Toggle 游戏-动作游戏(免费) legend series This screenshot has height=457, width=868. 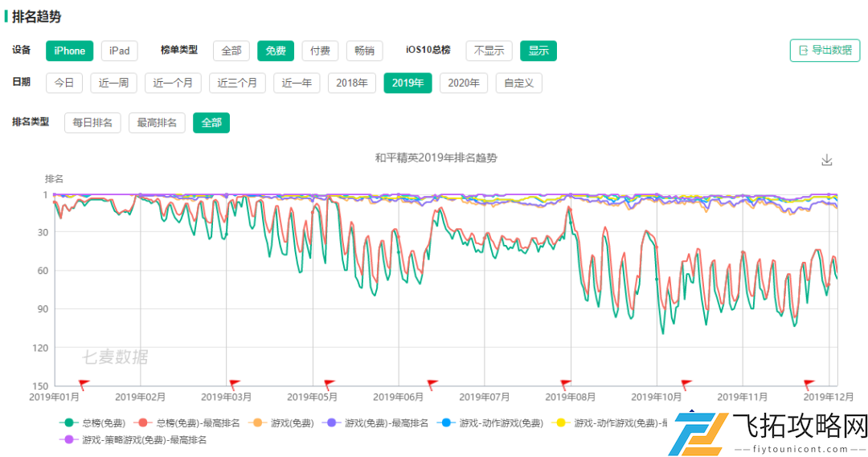click(x=490, y=422)
